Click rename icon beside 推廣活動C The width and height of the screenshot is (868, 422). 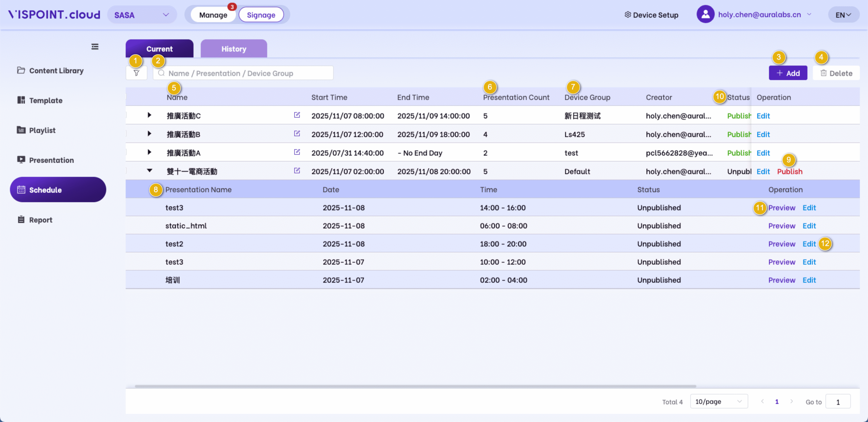point(297,115)
